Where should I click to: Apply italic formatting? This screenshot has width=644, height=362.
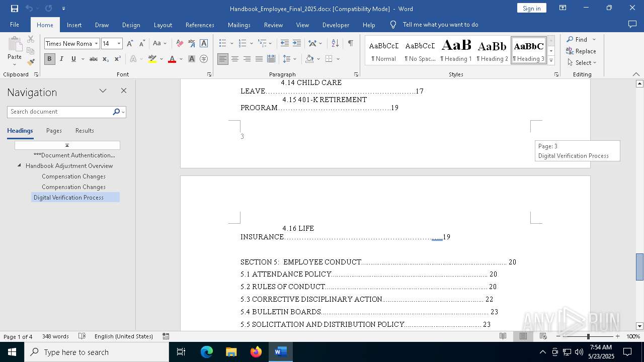61,59
